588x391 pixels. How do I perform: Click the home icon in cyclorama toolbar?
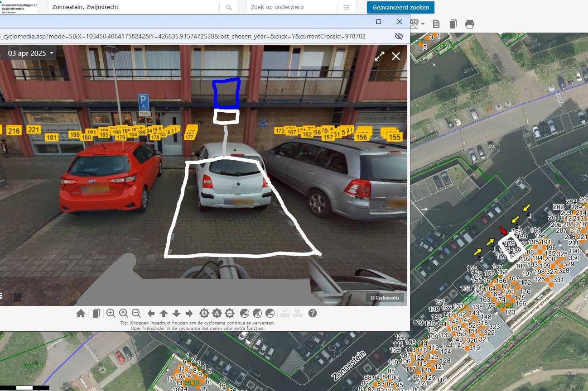[x=81, y=313]
